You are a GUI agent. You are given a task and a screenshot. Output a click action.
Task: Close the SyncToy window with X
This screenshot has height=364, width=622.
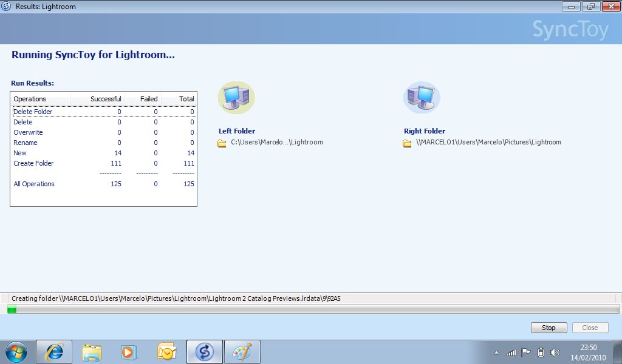[x=611, y=6]
